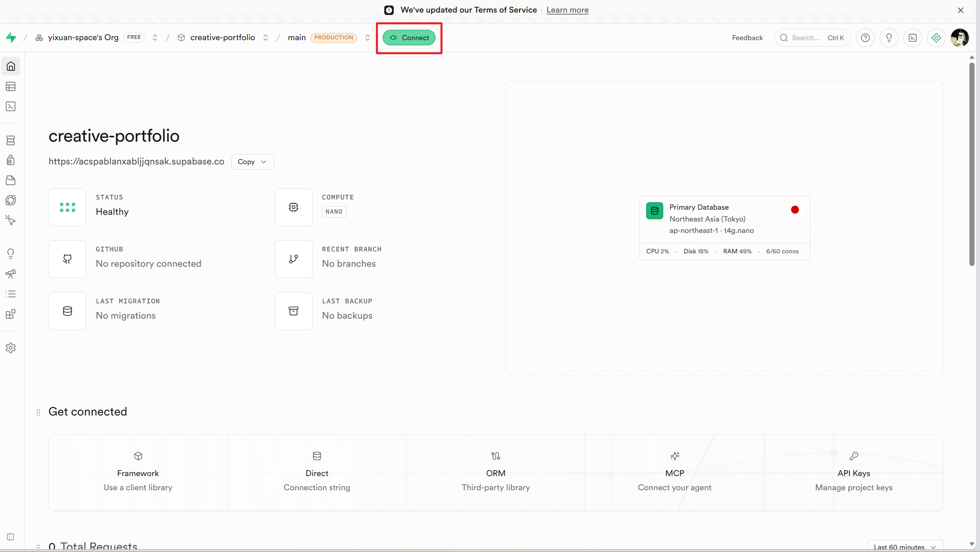The image size is (980, 552).
Task: Grab the Get connected section drag handle
Action: (x=38, y=412)
